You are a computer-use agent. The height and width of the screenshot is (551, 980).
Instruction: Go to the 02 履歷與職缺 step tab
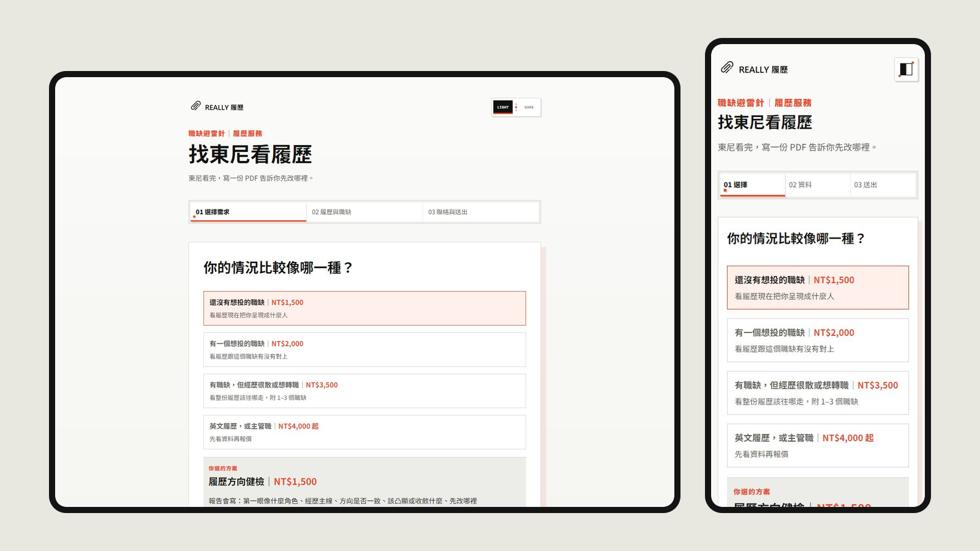364,212
